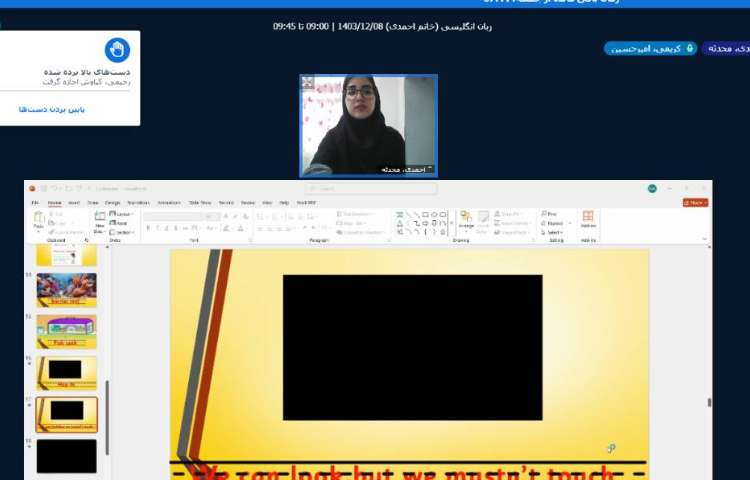Screen dimensions: 750x480
Task: Click the Increase Indent icon
Action: click(x=301, y=217)
